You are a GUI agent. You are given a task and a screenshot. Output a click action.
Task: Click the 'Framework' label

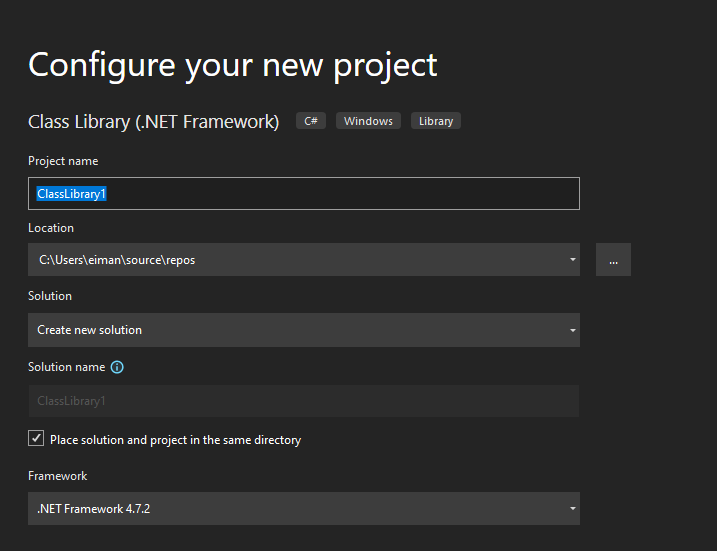[x=58, y=476]
